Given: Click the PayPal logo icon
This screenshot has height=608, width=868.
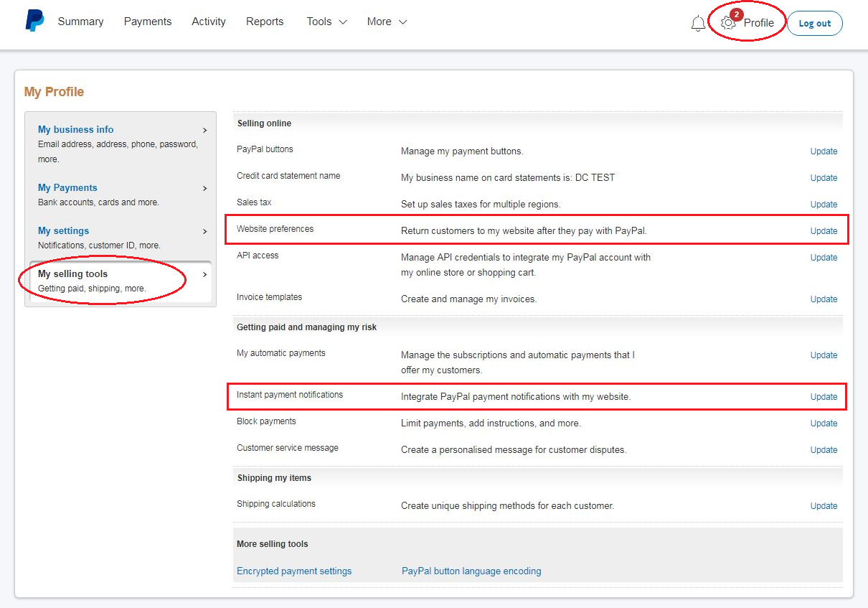Looking at the screenshot, I should (34, 22).
